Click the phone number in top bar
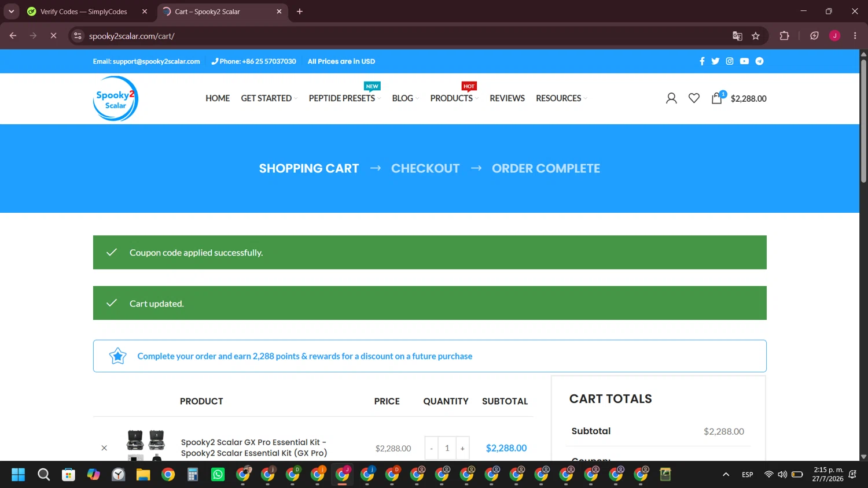Image resolution: width=868 pixels, height=488 pixels. pos(269,61)
